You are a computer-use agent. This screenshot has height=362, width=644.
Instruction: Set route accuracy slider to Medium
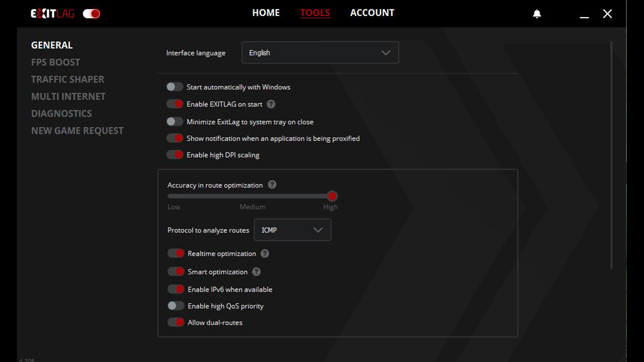pos(252,196)
